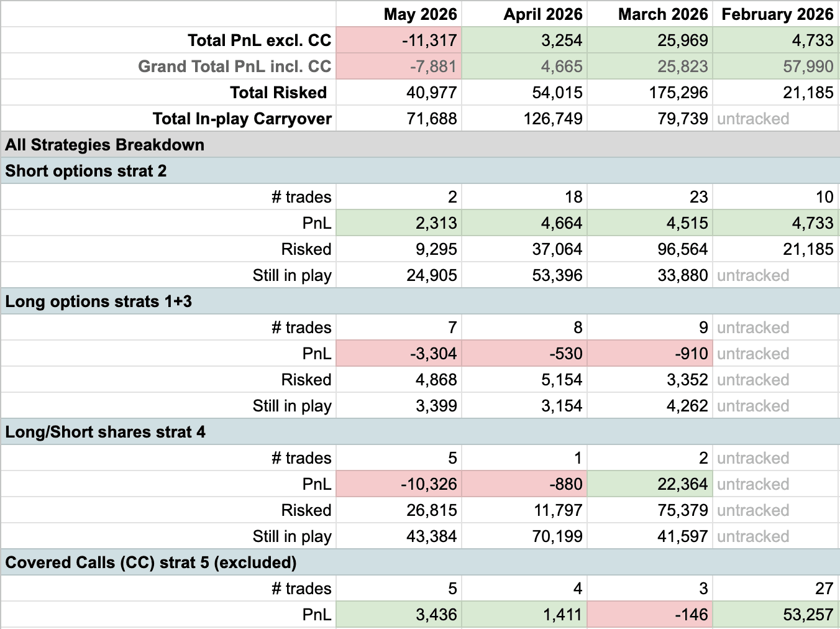
Task: Click Covered Calls February PnL 53,257
Action: (x=775, y=614)
